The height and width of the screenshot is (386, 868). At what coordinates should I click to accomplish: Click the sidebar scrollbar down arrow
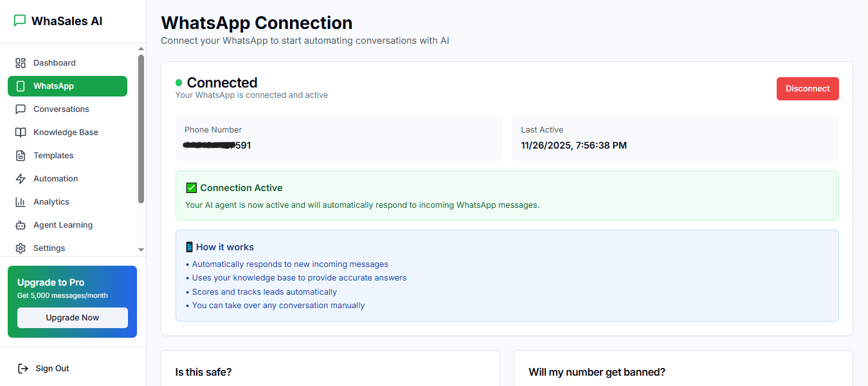click(140, 250)
